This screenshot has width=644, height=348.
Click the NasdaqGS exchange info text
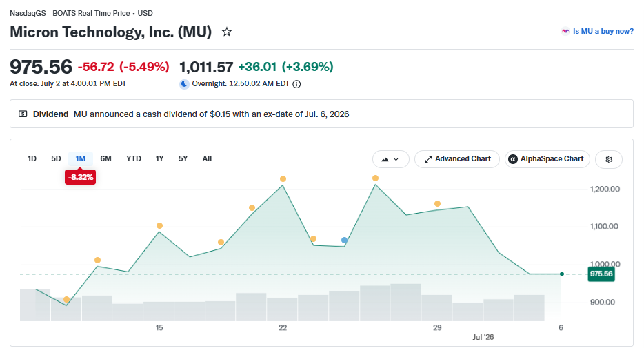click(81, 13)
